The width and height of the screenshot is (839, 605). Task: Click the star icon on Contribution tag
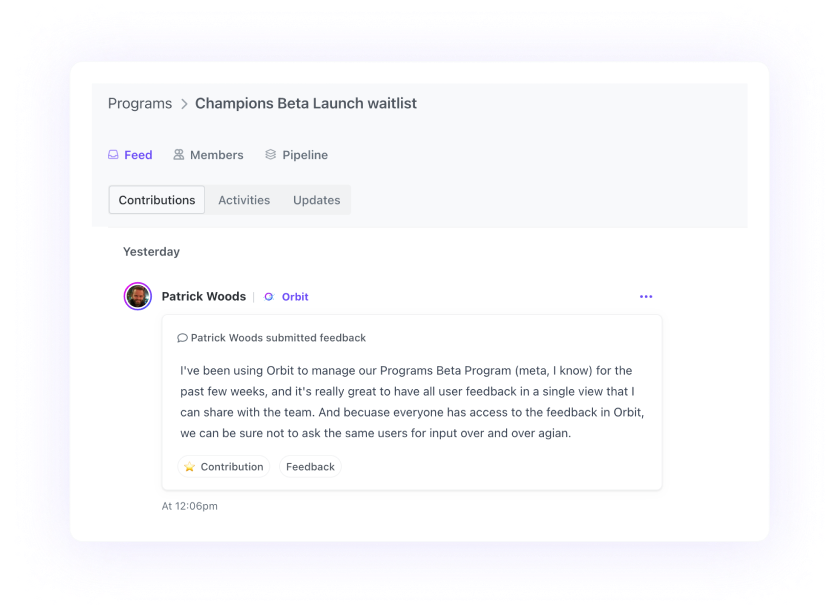[x=190, y=467]
